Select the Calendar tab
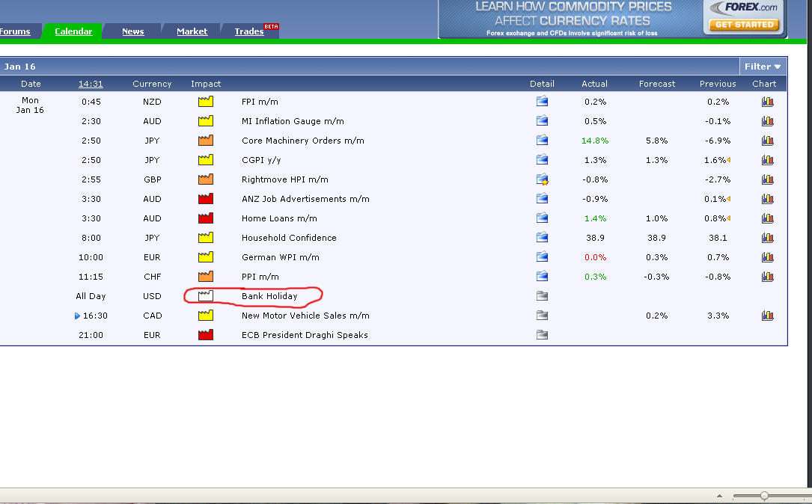The height and width of the screenshot is (504, 812). 73,31
